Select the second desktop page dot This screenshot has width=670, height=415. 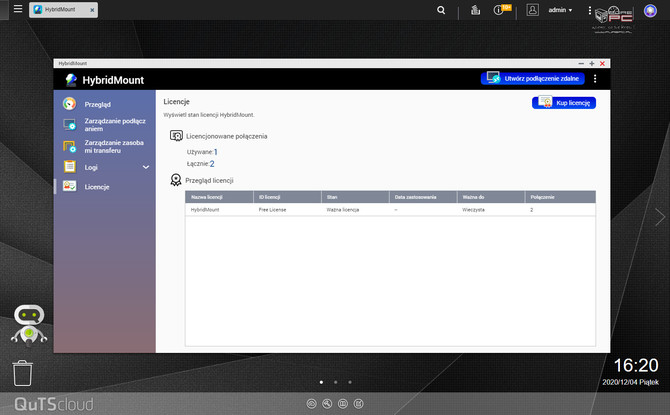(x=335, y=382)
